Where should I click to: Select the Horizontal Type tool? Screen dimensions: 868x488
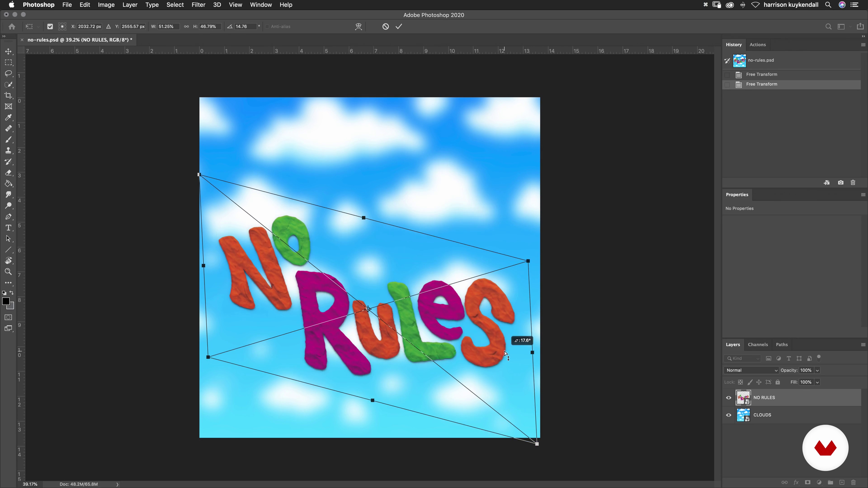[8, 228]
